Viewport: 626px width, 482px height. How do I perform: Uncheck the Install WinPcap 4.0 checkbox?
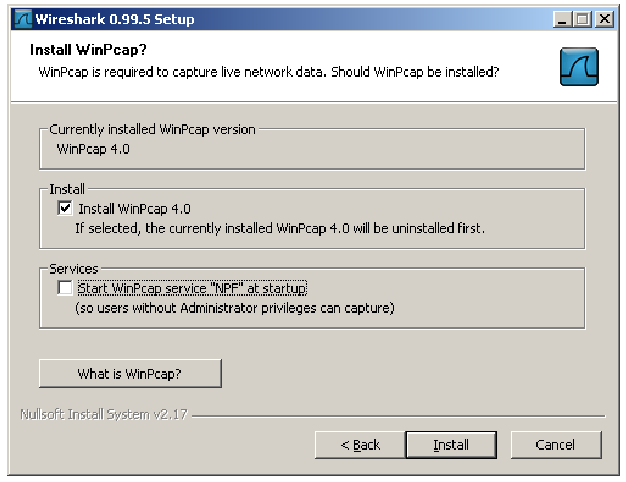(x=65, y=208)
